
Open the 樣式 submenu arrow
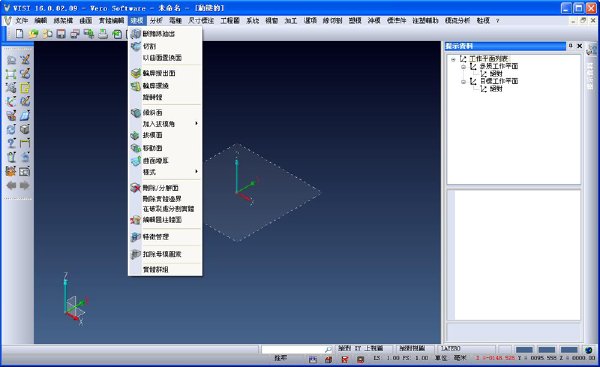coord(196,171)
